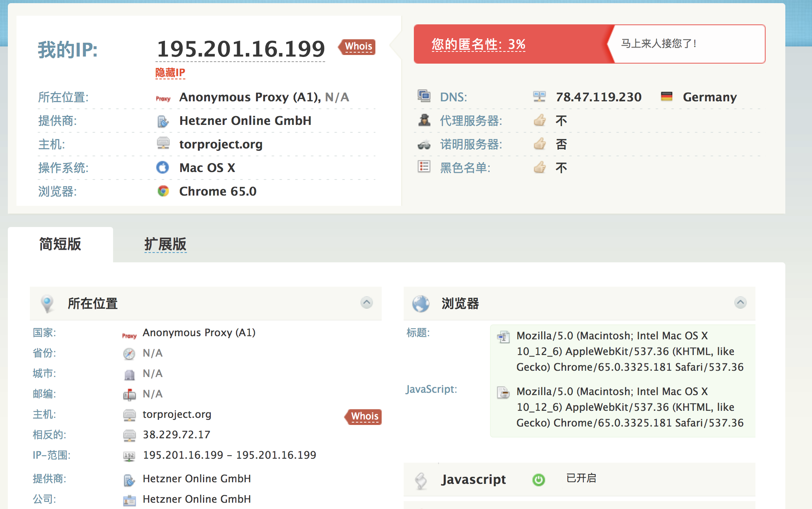This screenshot has width=812, height=509.
Task: Click the IP range 195.201.16.199 – 195.201.16.199
Action: tap(229, 455)
